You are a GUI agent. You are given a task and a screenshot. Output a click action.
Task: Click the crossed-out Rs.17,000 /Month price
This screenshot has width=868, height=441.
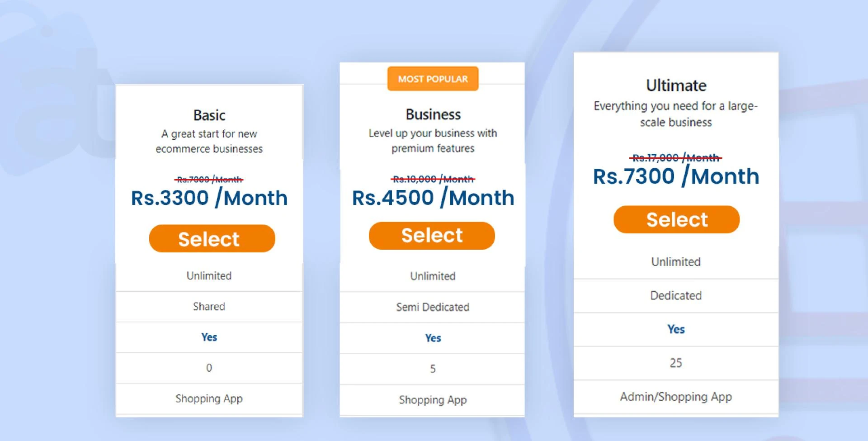(675, 158)
